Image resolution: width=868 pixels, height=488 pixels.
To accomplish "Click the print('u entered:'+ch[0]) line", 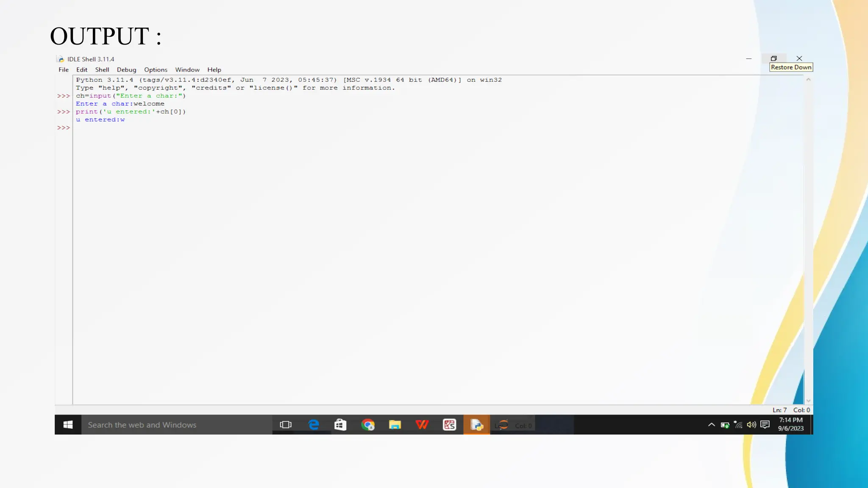I will click(131, 112).
